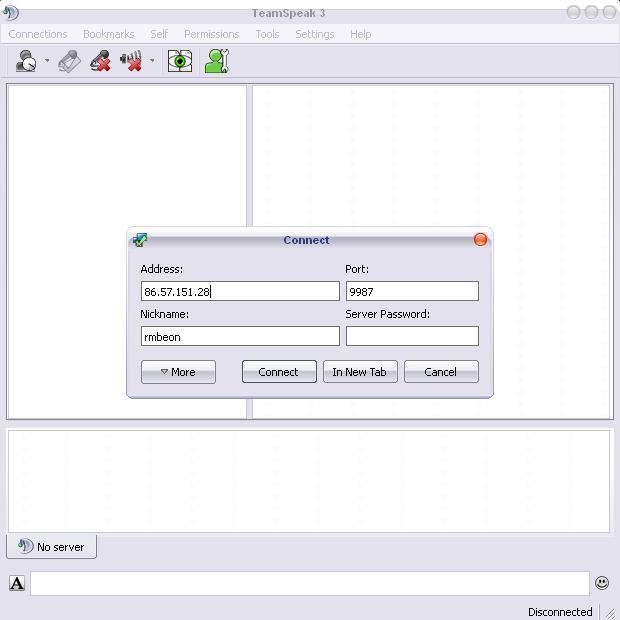Open text formatting A icon
This screenshot has height=620, width=620.
(x=17, y=583)
